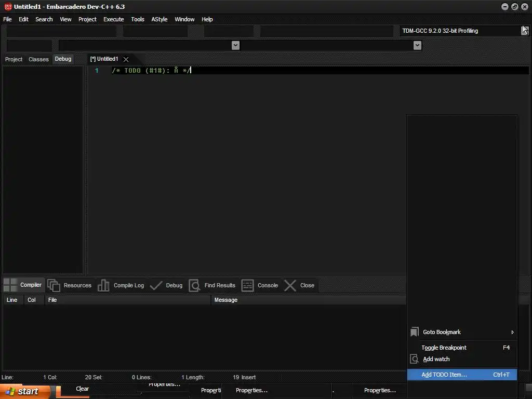Open the Search menu
532x399 pixels.
pyautogui.click(x=44, y=19)
